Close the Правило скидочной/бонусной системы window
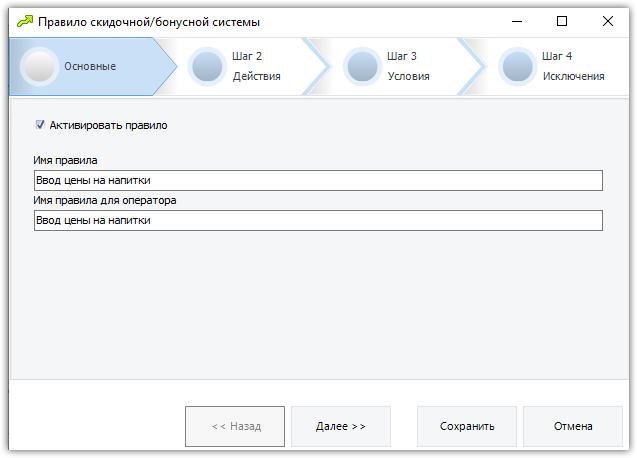This screenshot has height=458, width=637. pos(608,22)
